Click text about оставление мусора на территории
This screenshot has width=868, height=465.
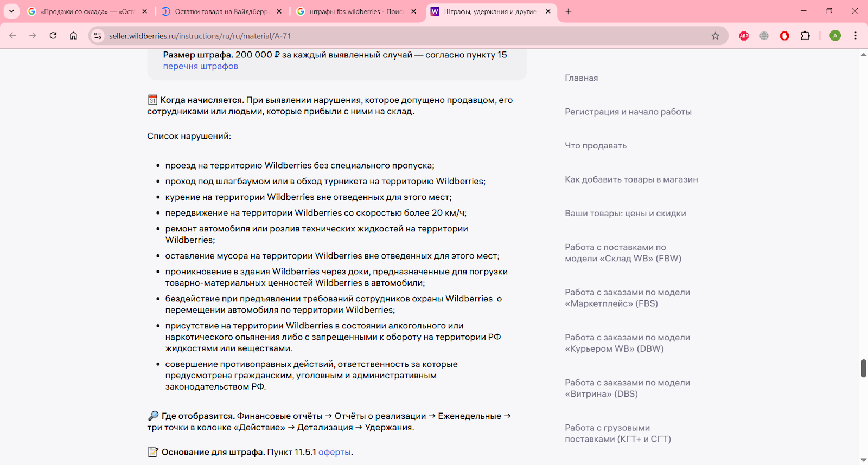point(332,256)
